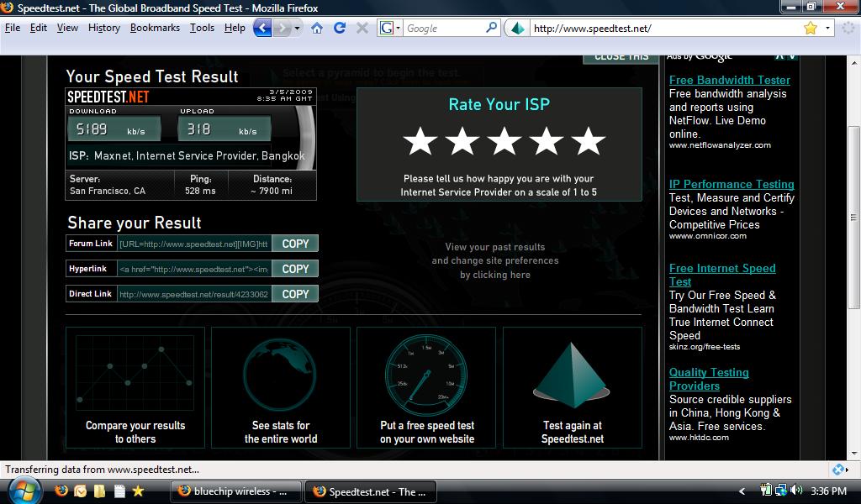Screen dimensions: 861x504
Task: Click the Compare your results graph icon
Action: click(x=135, y=373)
